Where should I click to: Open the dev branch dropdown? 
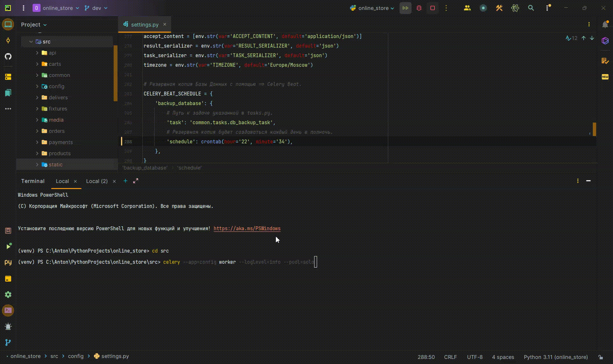point(96,8)
